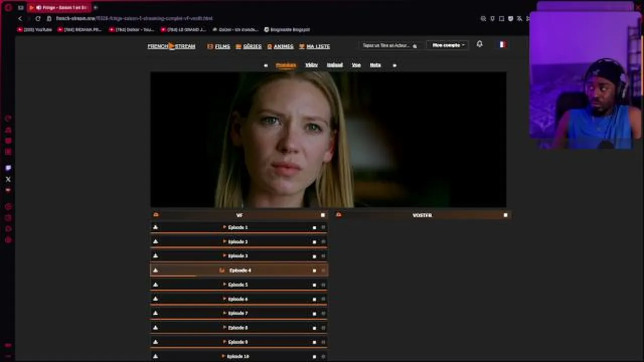This screenshot has height=362, width=644.
Task: Click the notification bell on French Stream
Action: (x=479, y=44)
